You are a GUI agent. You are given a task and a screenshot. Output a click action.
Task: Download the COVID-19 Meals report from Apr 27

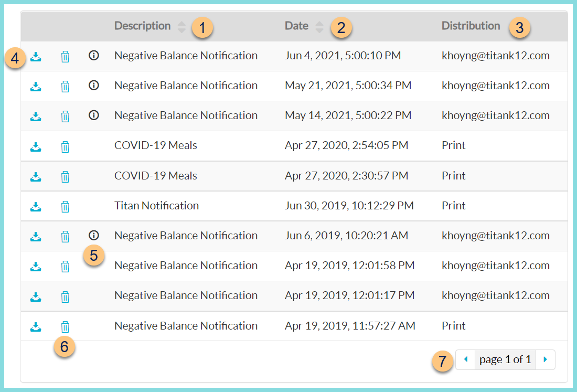click(x=36, y=146)
